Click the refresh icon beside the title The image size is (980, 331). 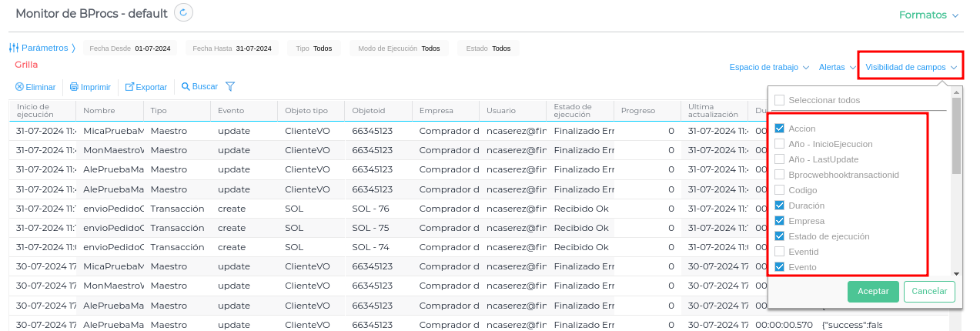(184, 12)
